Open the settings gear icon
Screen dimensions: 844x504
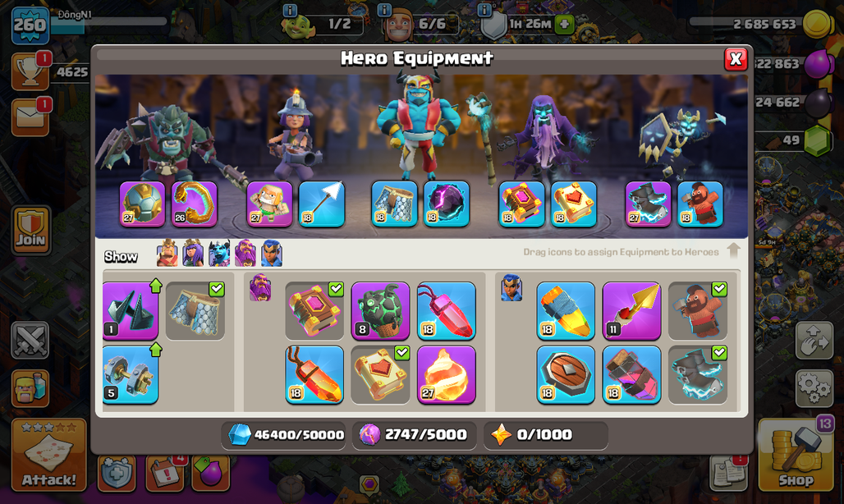[814, 387]
